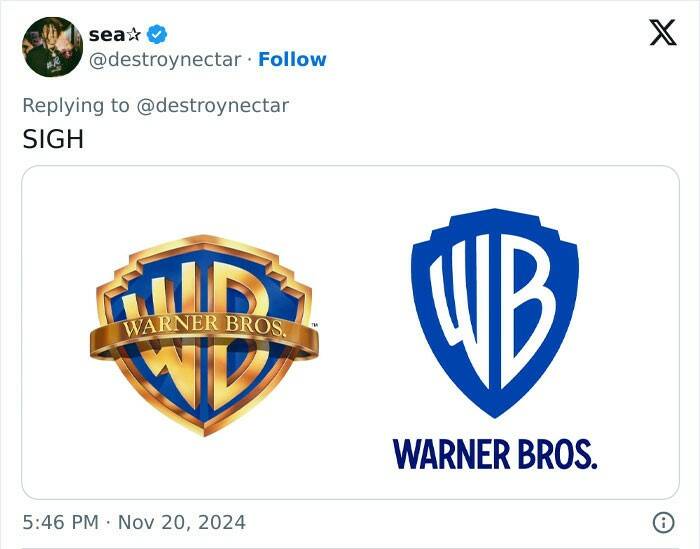Click the 5:46 PM post time
This screenshot has height=549, width=700.
click(58, 522)
